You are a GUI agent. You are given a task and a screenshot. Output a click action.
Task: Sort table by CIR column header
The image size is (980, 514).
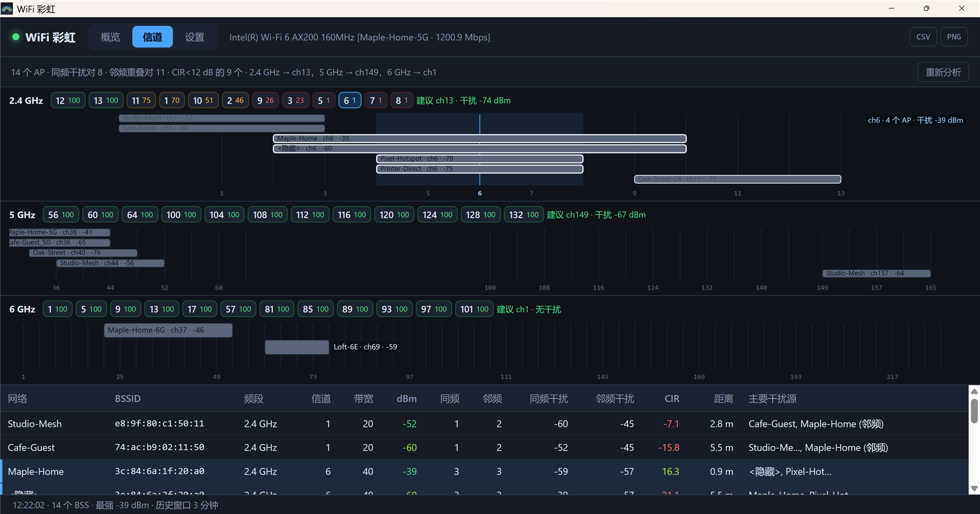click(x=672, y=399)
